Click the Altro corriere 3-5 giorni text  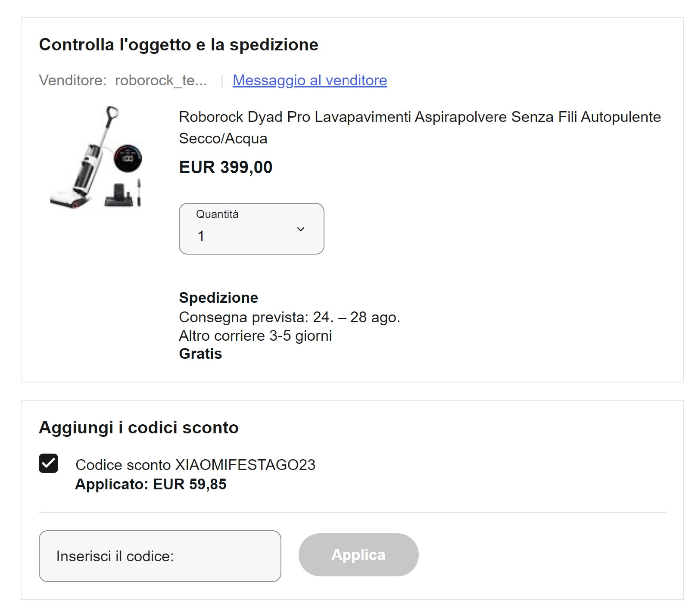pos(256,336)
